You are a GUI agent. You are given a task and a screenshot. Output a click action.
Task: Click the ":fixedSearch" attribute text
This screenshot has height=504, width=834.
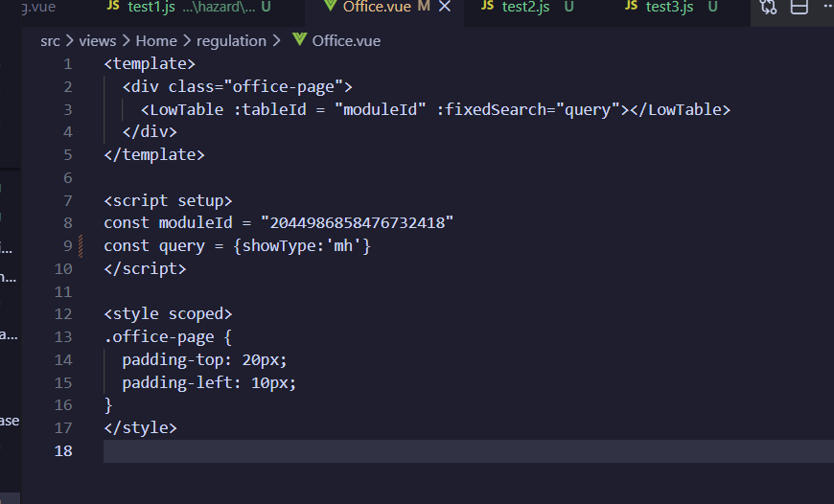click(x=492, y=109)
